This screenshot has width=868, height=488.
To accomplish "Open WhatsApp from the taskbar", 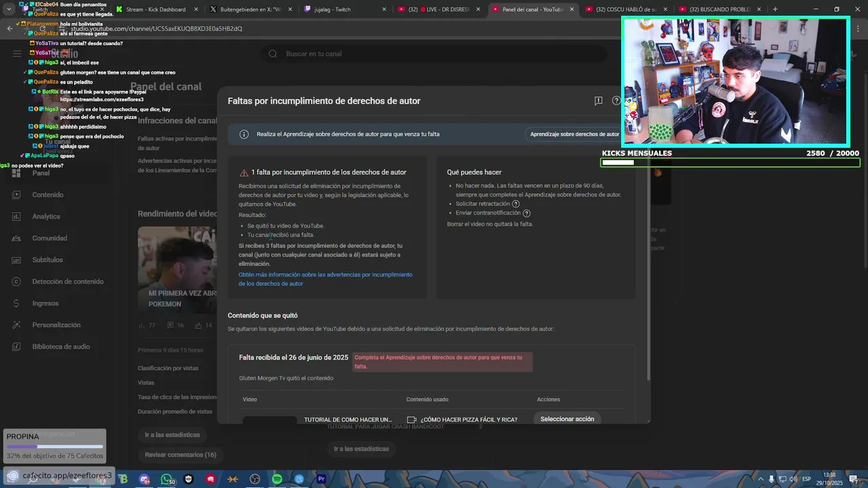I will 167,479.
